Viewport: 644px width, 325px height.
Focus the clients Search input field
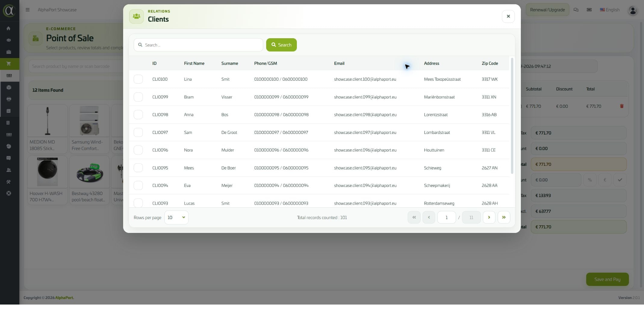click(x=198, y=45)
